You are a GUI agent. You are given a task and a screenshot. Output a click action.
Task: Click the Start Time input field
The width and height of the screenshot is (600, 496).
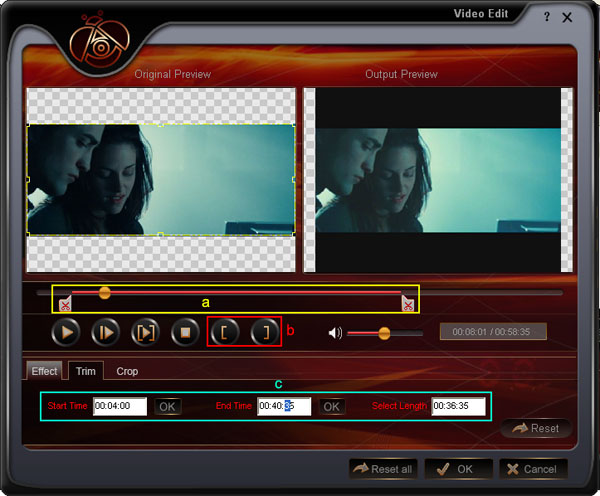click(x=120, y=406)
